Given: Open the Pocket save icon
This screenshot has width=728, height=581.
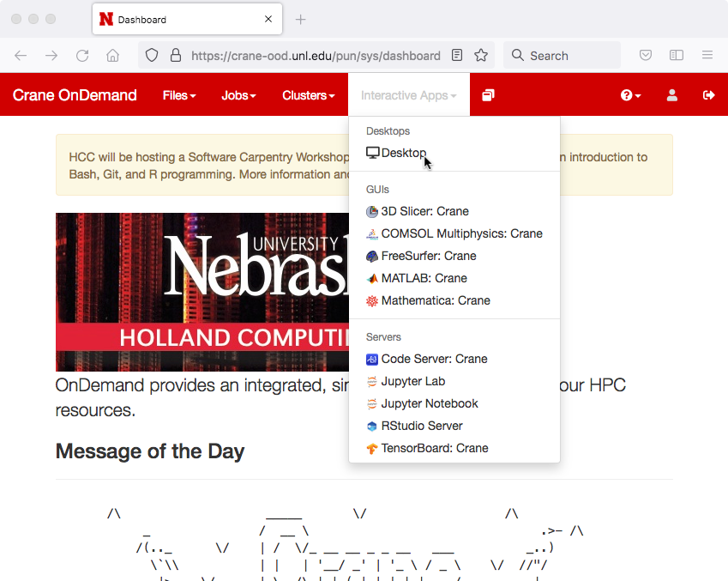Looking at the screenshot, I should pyautogui.click(x=646, y=56).
